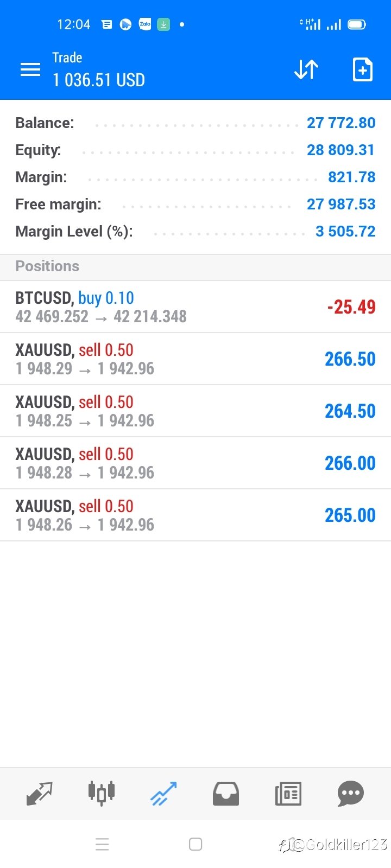This screenshot has width=391, height=868.
Task: Tap the Android home square button
Action: tap(195, 844)
